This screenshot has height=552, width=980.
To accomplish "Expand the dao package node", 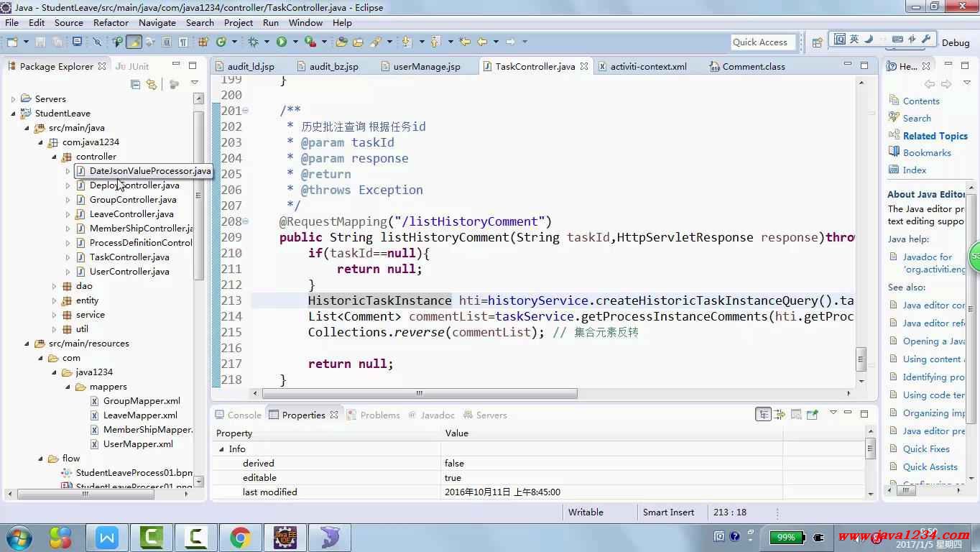I will click(54, 286).
